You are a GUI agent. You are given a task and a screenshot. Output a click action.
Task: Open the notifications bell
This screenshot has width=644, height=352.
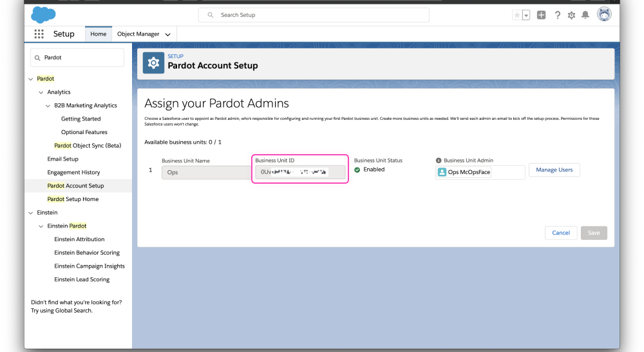click(585, 15)
